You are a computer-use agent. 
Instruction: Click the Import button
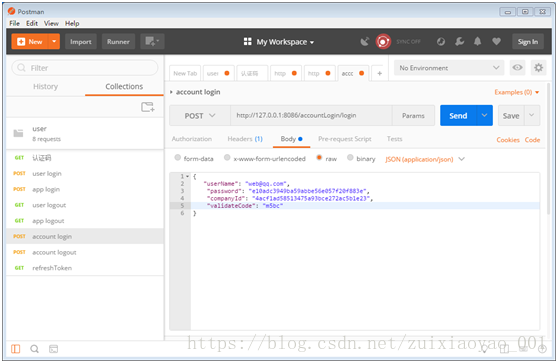[81, 42]
